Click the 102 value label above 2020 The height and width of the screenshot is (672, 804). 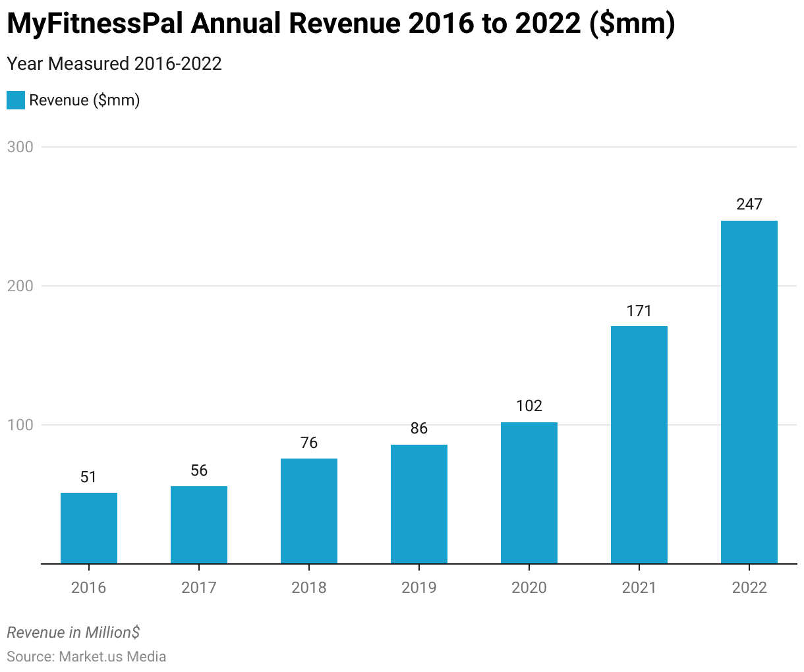click(x=529, y=406)
